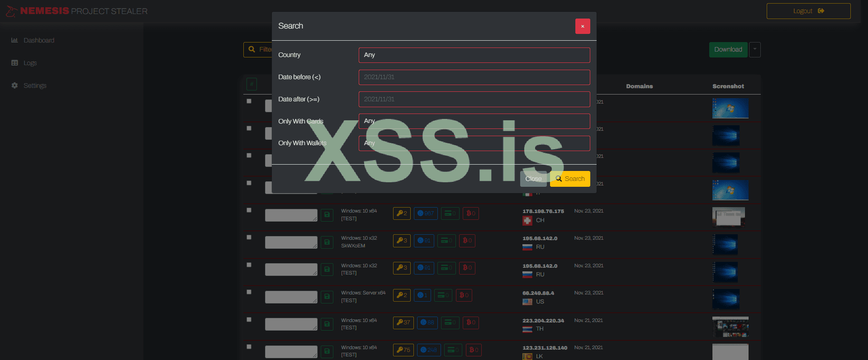This screenshot has height=360, width=868.
Task: Click the gray Close button in dialog
Action: pos(534,179)
